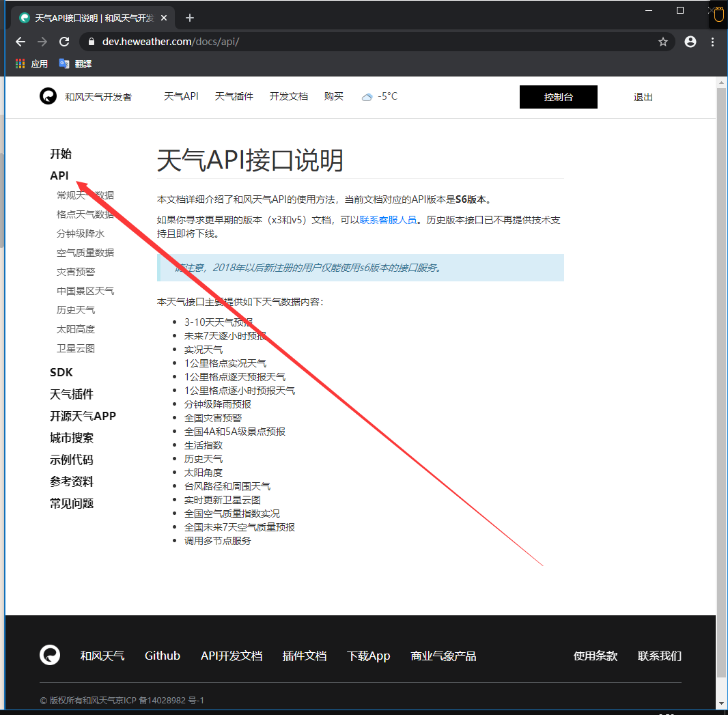Open 天气API in the top navigation
The height and width of the screenshot is (715, 728).
181,96
